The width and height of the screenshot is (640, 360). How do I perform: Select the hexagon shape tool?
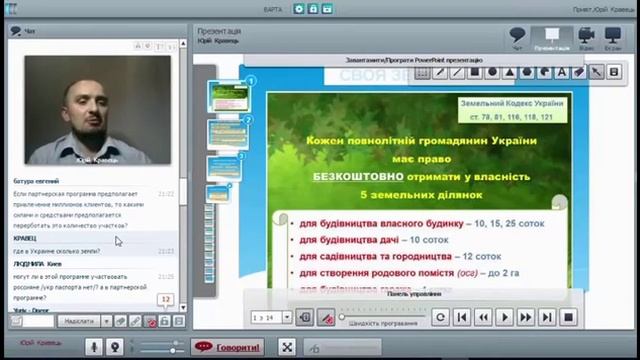527,73
